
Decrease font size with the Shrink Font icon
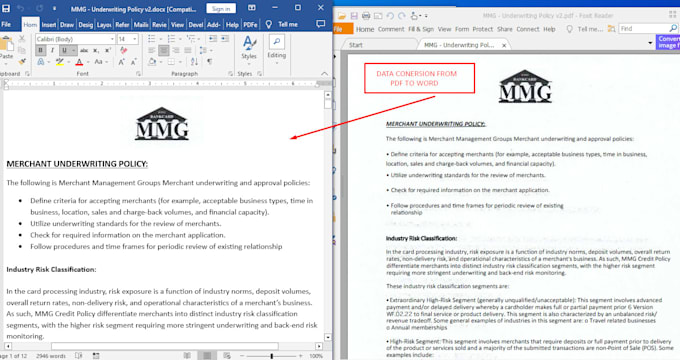click(x=134, y=62)
